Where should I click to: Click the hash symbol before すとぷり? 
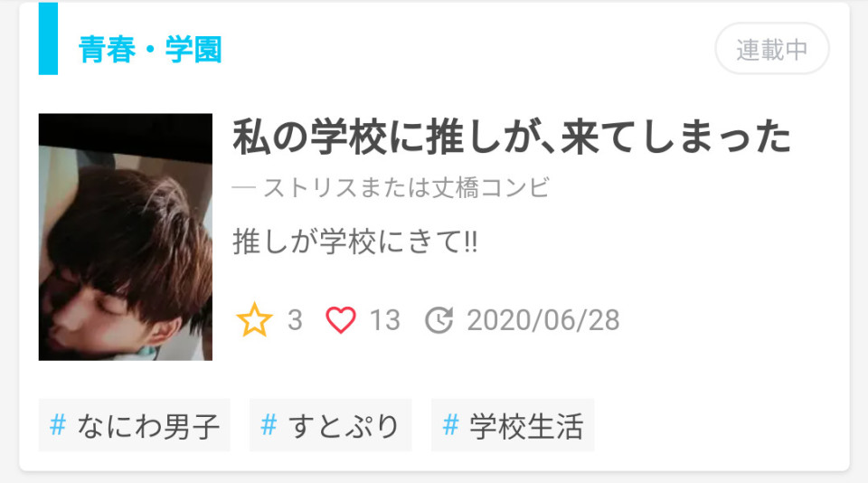coord(269,425)
